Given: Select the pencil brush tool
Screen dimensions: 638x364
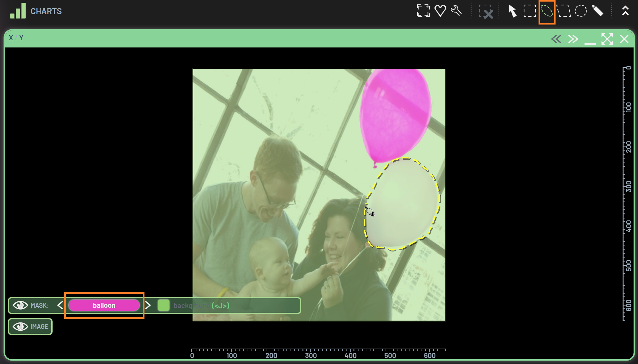Looking at the screenshot, I should pos(597,11).
